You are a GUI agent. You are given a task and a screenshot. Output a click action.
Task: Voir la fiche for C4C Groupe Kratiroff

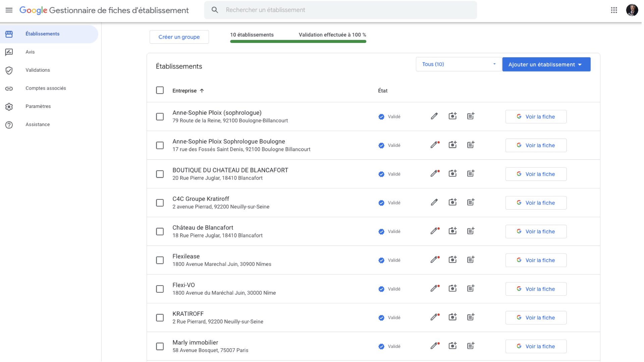536,203
